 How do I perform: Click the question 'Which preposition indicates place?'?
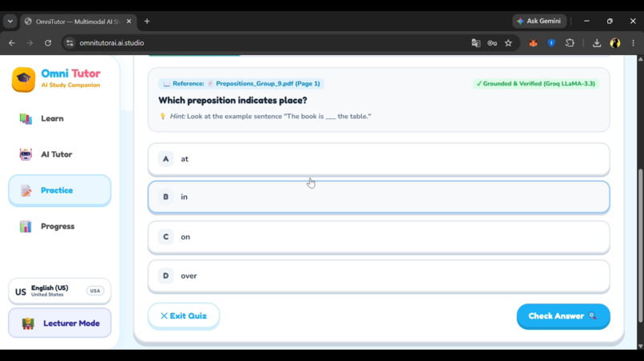[x=233, y=101]
